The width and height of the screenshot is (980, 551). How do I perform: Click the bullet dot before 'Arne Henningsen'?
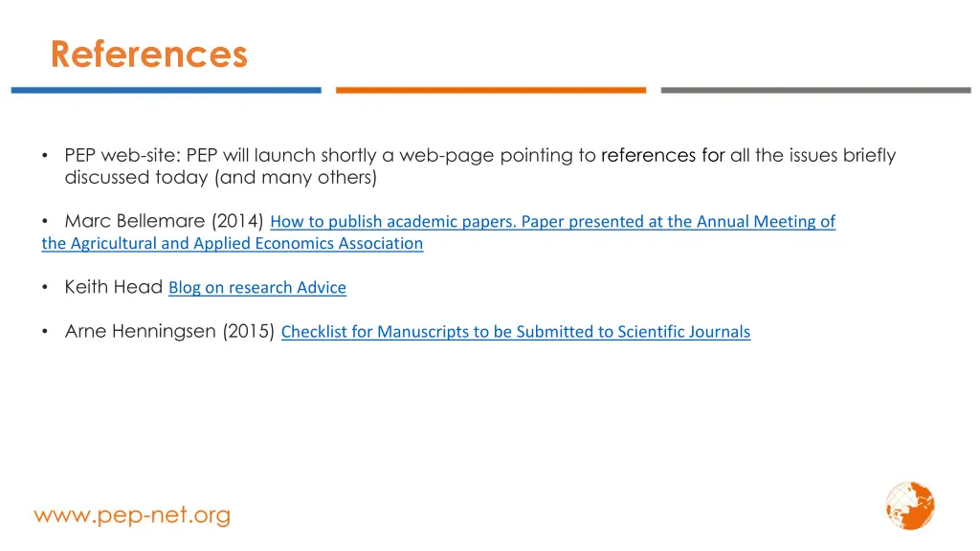(45, 331)
